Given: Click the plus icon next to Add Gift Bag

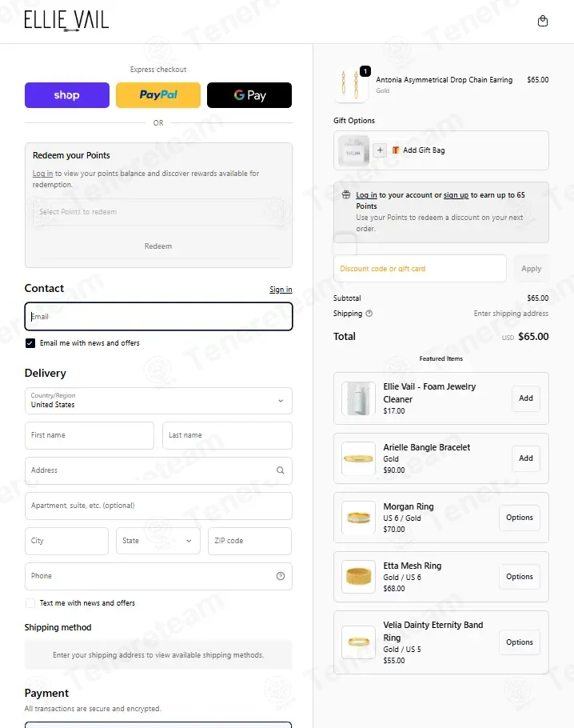Looking at the screenshot, I should click(380, 150).
